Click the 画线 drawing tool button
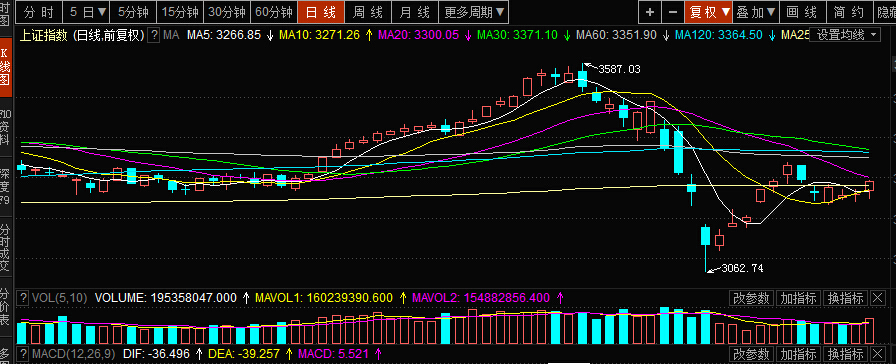The image size is (896, 364). click(803, 11)
